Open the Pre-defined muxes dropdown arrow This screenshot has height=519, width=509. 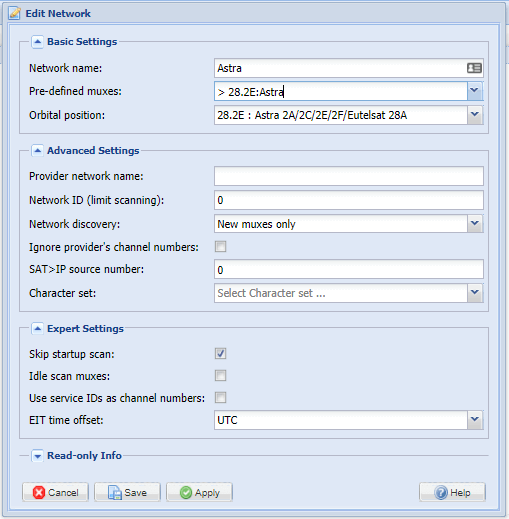(x=475, y=91)
